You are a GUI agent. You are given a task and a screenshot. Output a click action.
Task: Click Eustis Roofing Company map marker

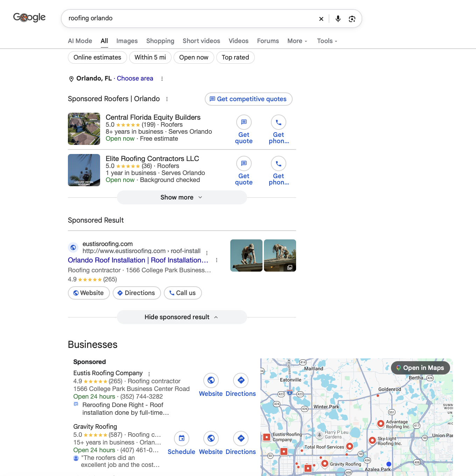click(x=267, y=437)
